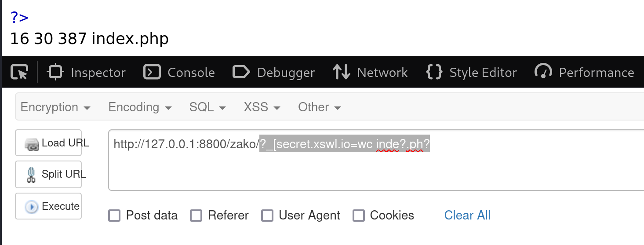Enable the Post data checkbox
The height and width of the screenshot is (245, 644).
114,216
